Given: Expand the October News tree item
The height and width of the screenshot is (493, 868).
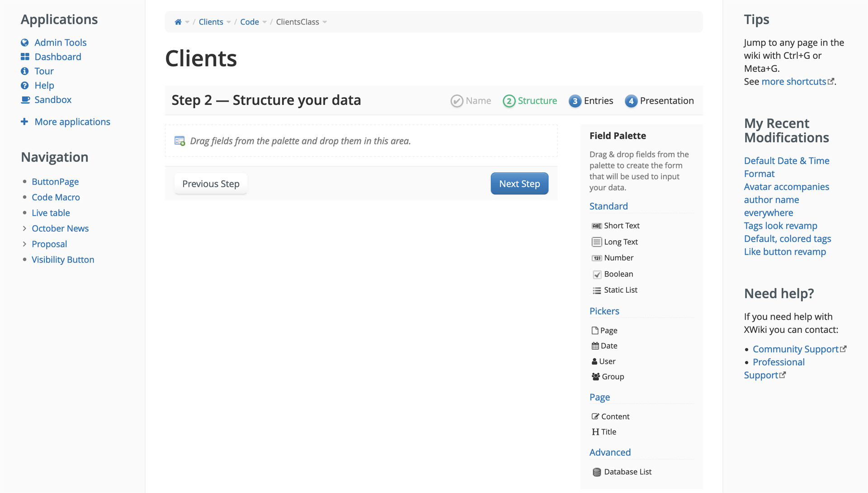Looking at the screenshot, I should (24, 228).
